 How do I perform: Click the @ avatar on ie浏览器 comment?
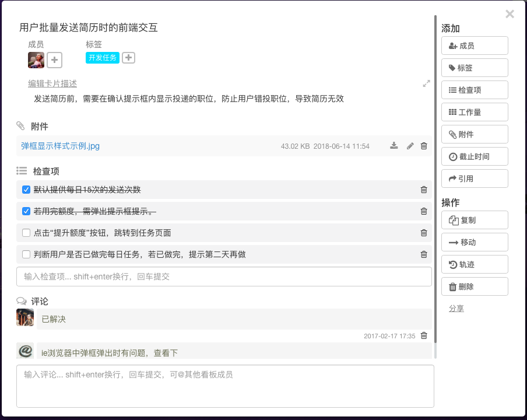click(x=25, y=351)
